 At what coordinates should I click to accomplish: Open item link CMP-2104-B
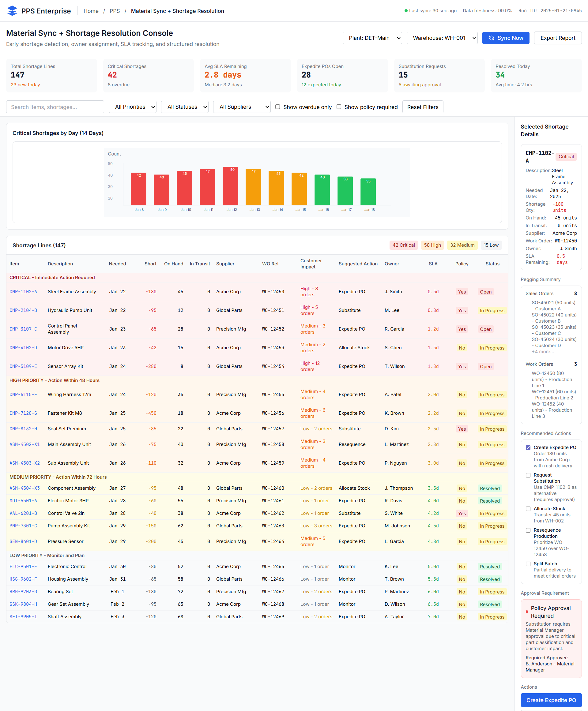(x=23, y=310)
